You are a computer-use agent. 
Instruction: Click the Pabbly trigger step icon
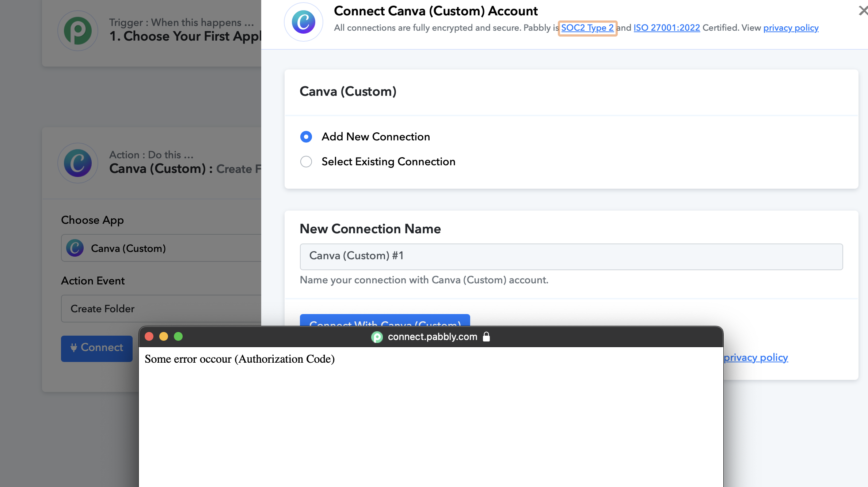point(78,31)
